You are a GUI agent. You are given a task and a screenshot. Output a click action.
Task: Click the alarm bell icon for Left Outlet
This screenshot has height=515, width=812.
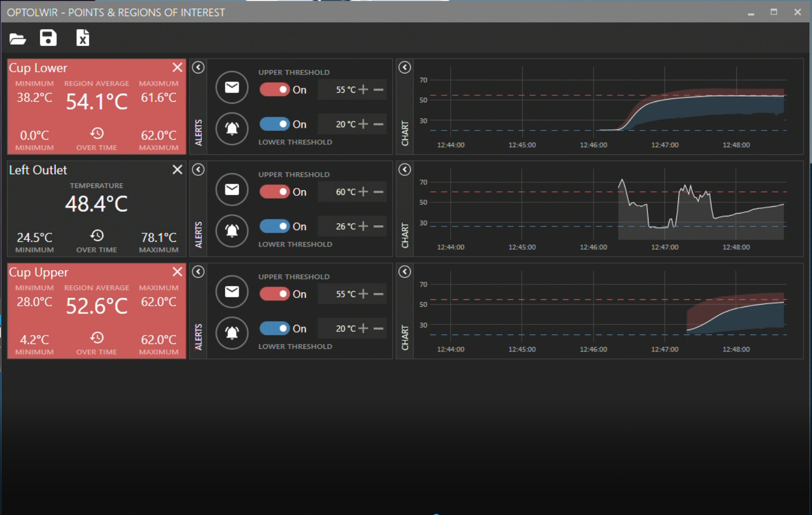pyautogui.click(x=232, y=231)
